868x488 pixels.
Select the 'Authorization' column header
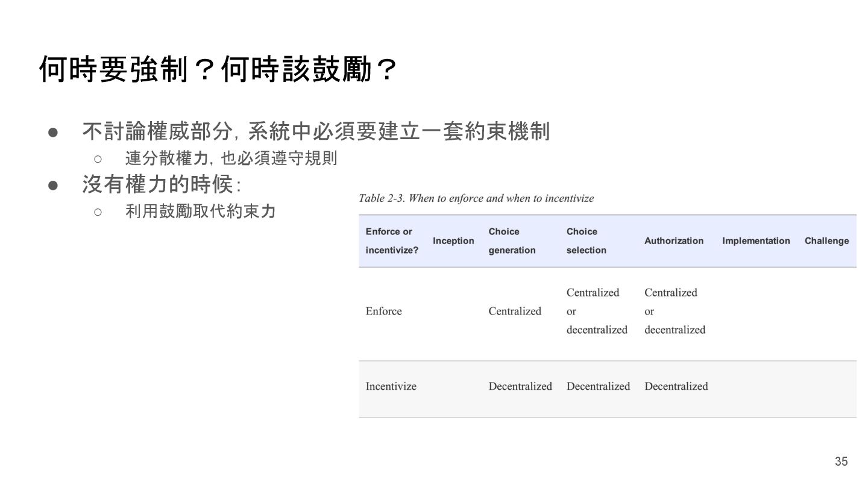coord(674,241)
